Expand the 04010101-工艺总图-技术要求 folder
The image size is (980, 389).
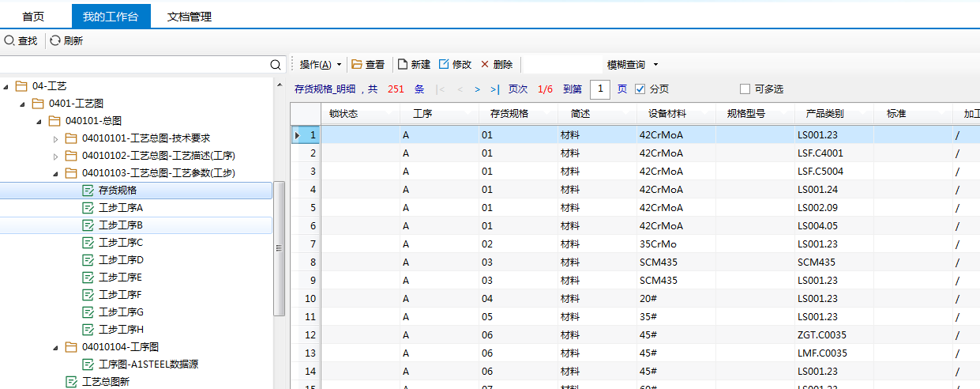[55, 138]
